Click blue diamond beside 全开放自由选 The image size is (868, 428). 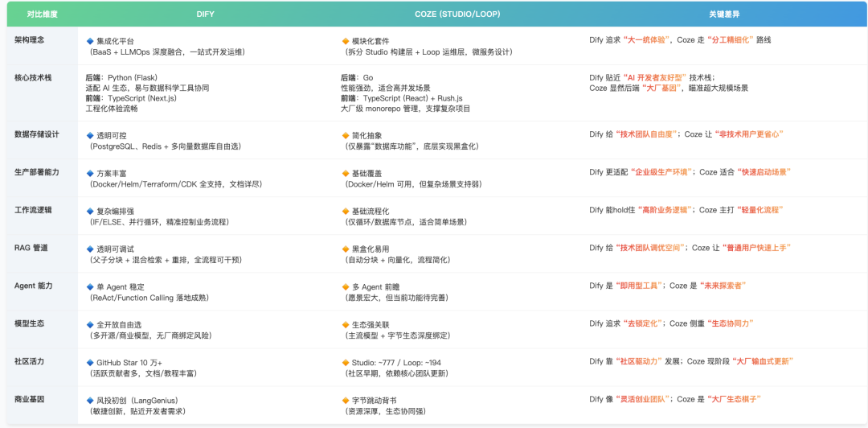pos(90,324)
